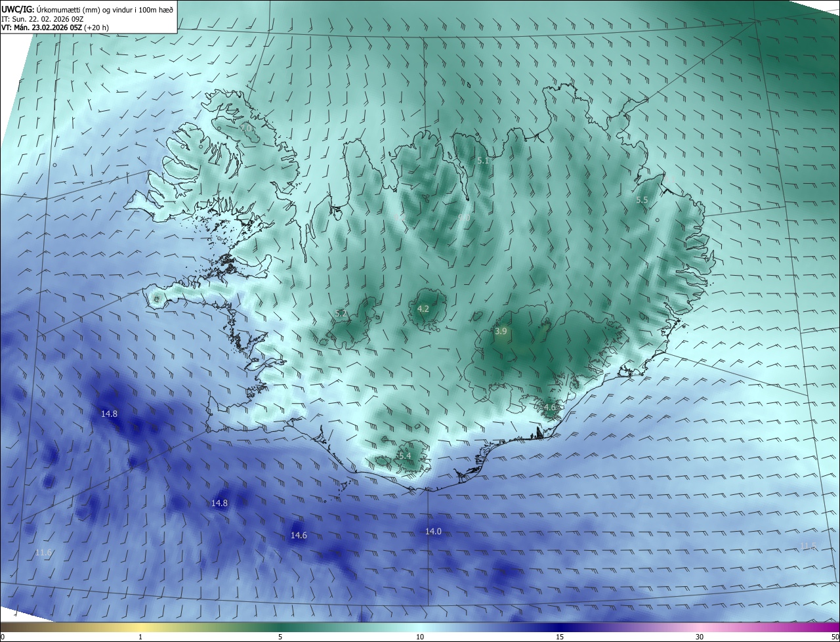Click the color scale tick labeled 10
Viewport: 840px width, 642px height.
[x=420, y=637]
